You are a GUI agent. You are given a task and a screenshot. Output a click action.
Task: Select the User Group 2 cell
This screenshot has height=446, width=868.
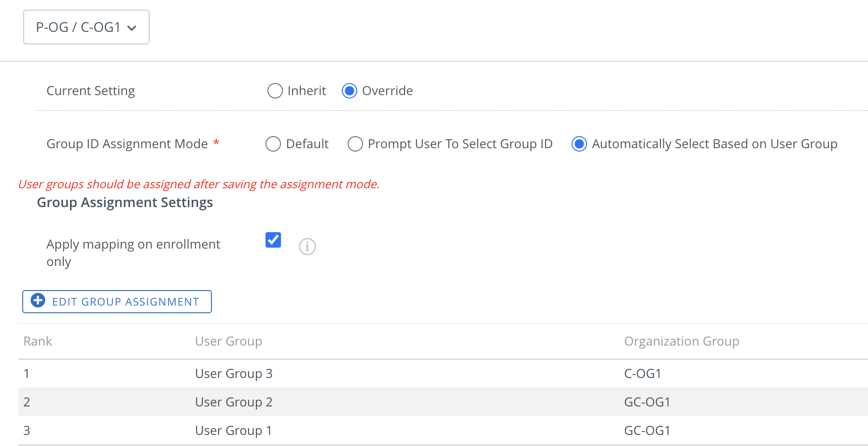click(x=234, y=402)
